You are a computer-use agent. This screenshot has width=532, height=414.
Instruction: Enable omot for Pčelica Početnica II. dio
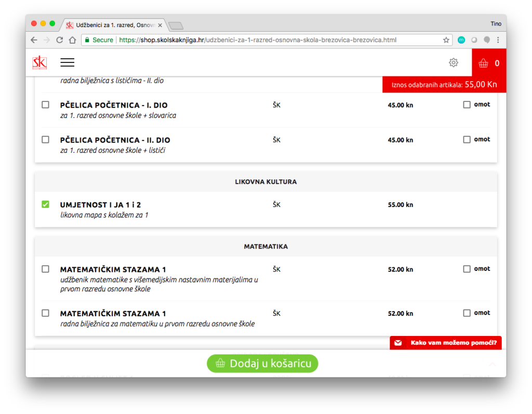click(x=467, y=139)
